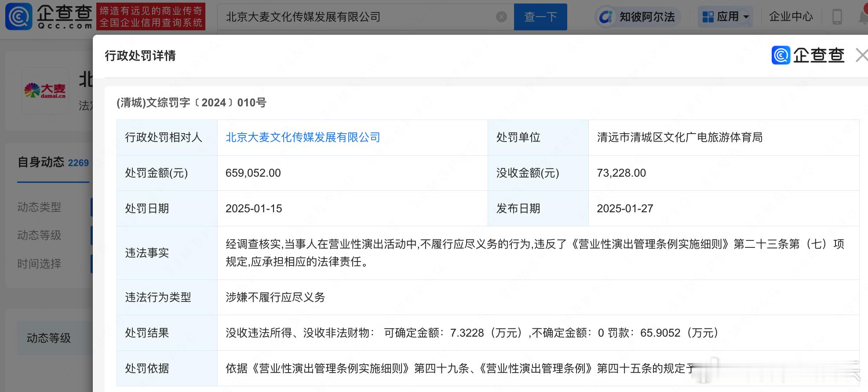
Task: Click the search field with the company name
Action: pos(365,17)
